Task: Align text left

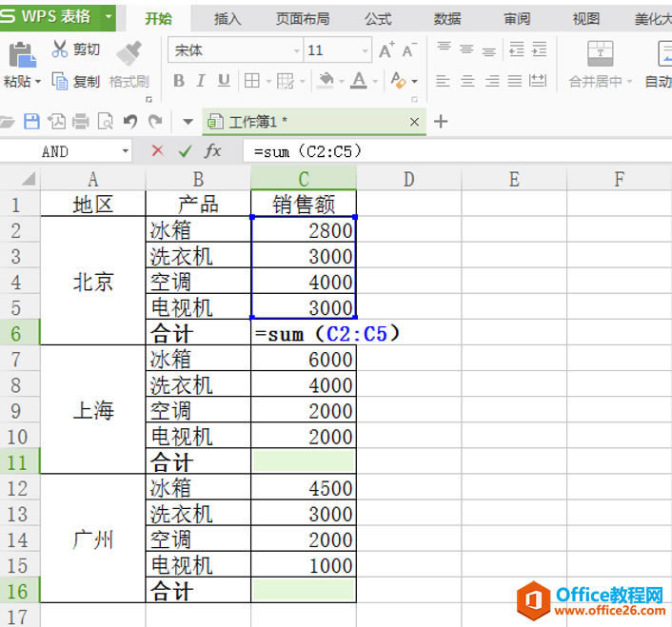Action: (443, 81)
